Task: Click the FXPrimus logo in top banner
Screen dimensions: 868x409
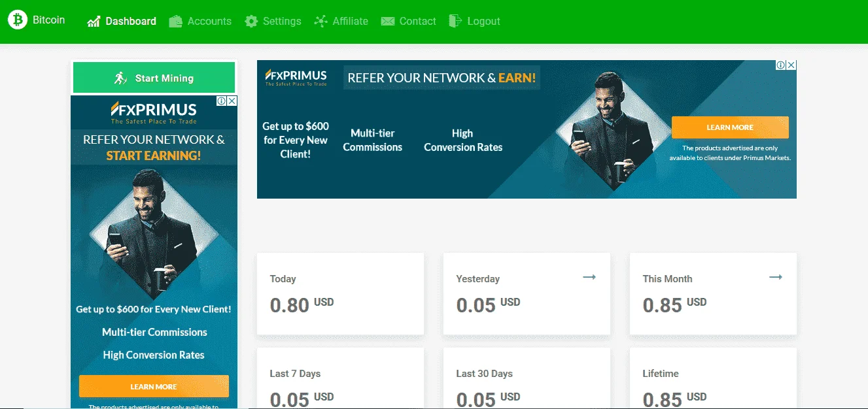Action: (296, 77)
